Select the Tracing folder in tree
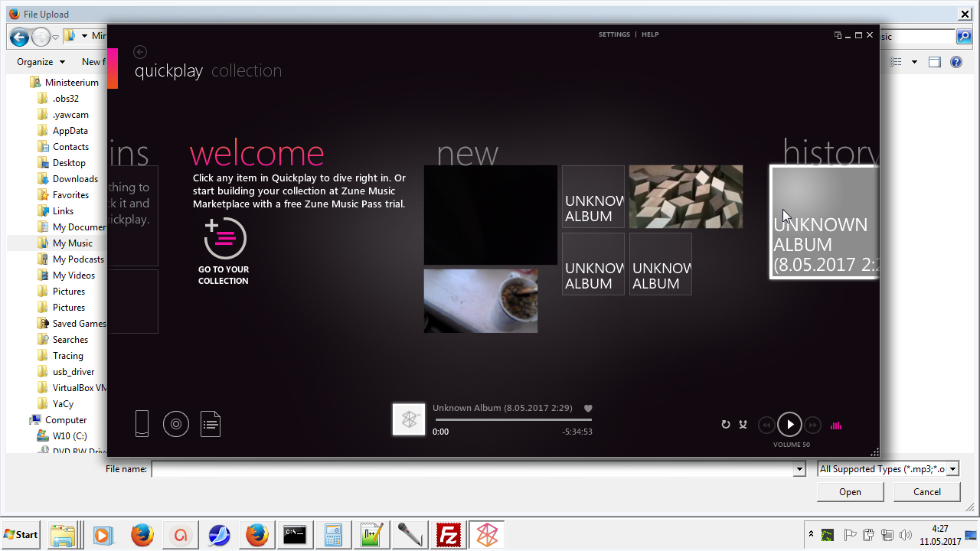Viewport: 980px width, 551px height. 60,356
